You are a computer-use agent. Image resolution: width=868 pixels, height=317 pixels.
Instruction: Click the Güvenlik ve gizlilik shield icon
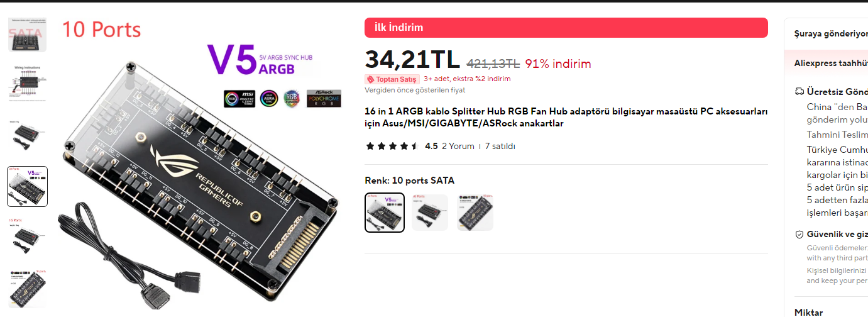coord(799,235)
